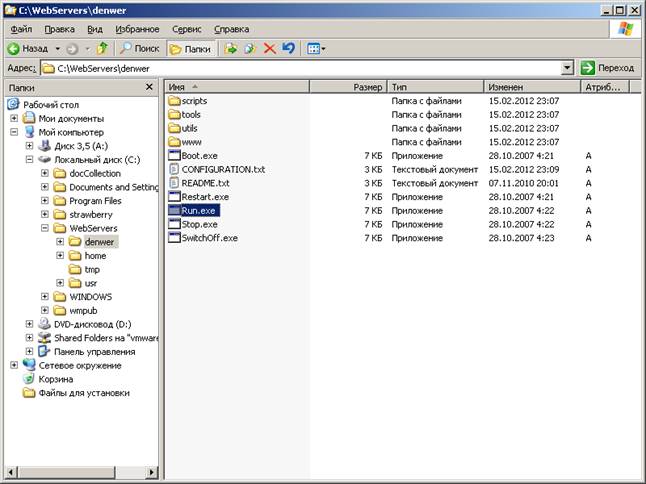
Task: Click the Переход go button
Action: pos(608,68)
